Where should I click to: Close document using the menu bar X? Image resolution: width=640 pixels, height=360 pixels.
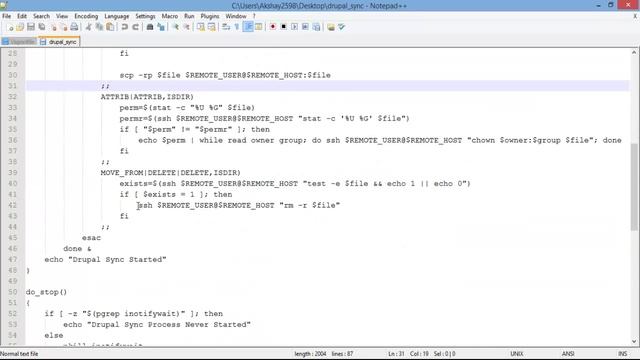635,16
